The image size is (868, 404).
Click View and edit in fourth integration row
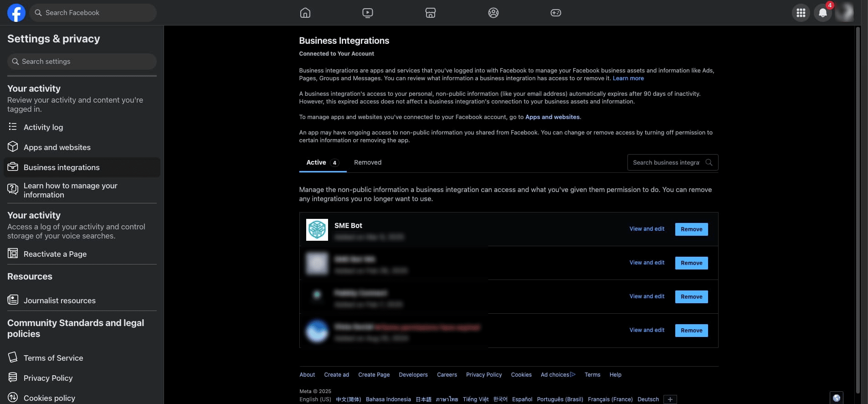[x=647, y=330]
